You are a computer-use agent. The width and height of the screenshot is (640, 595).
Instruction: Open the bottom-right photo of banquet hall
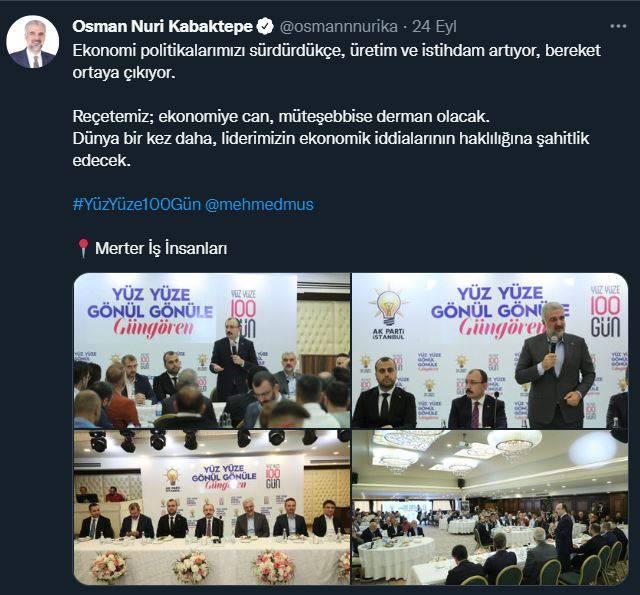pos(490,507)
